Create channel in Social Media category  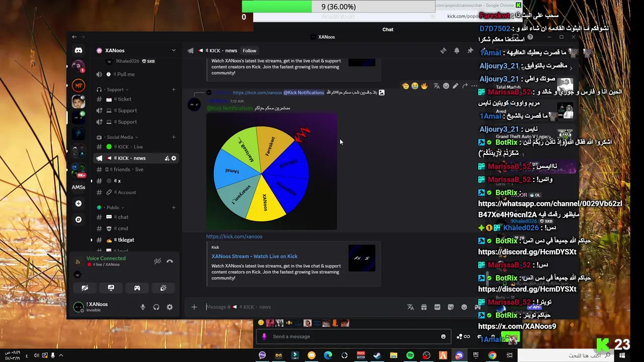click(174, 137)
